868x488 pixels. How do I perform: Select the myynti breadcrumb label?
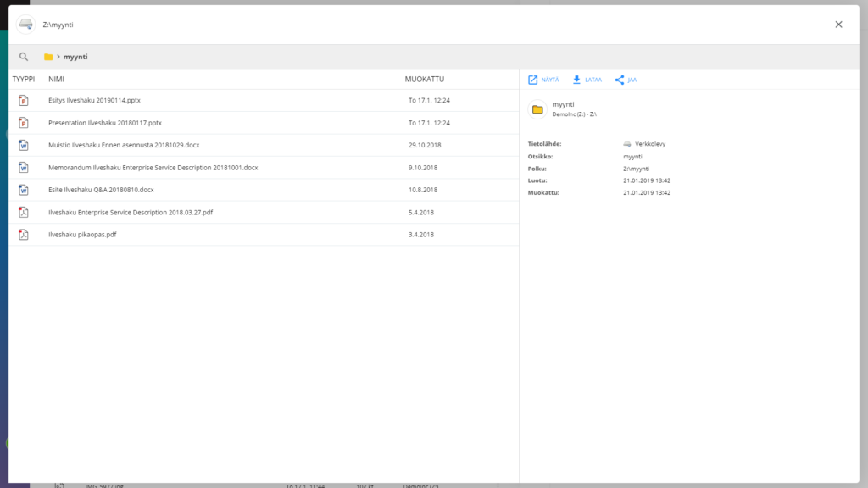(75, 57)
